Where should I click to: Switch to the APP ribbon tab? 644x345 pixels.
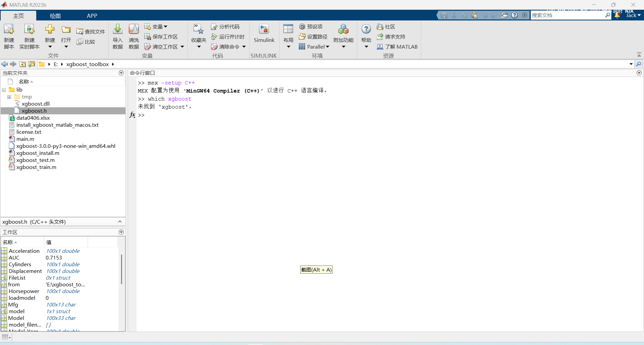(92, 15)
